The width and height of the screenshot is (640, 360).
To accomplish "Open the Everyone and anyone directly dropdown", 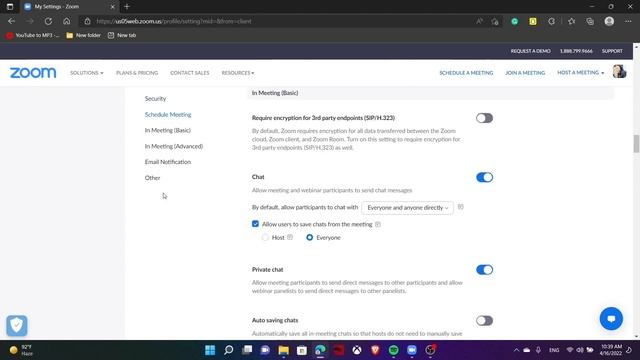I will coord(407,208).
